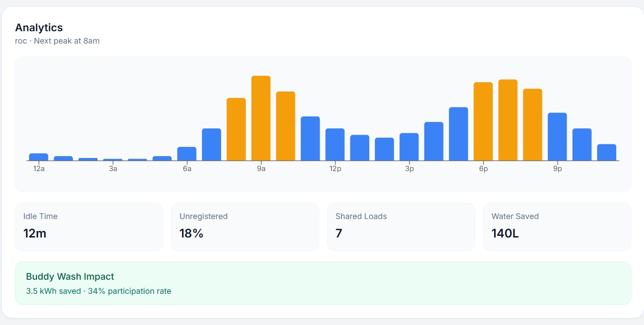Screen dimensions: 644x325
Task: Select the "roc · Next peak at 8am" subtitle
Action: 57,41
